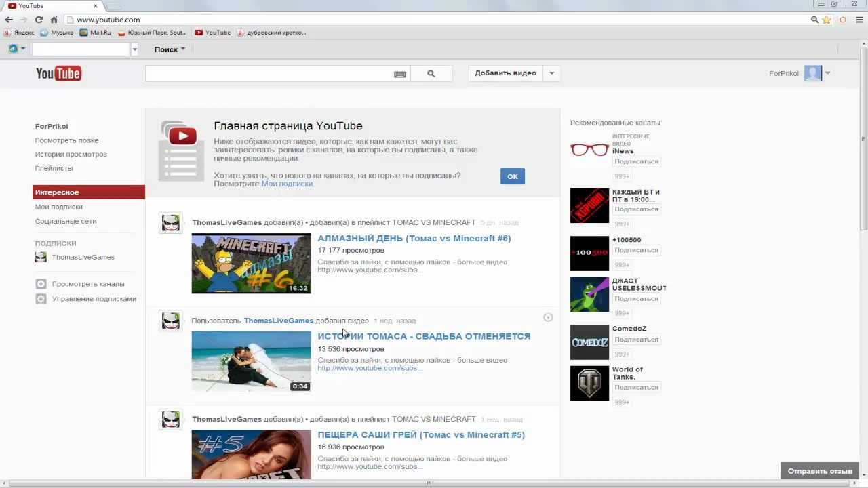Click Minecraft #5 video thumbnail
The width and height of the screenshot is (868, 488).
(x=251, y=455)
